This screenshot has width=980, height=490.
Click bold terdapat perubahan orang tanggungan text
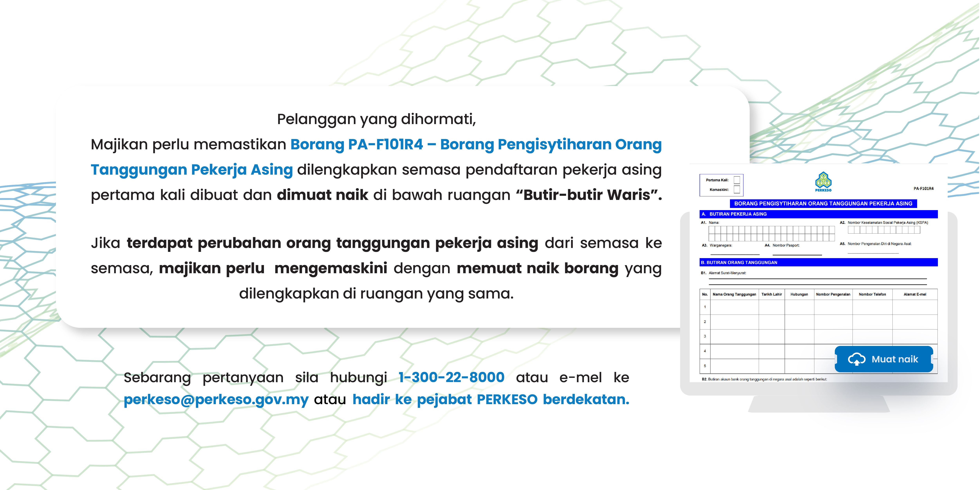[332, 244]
